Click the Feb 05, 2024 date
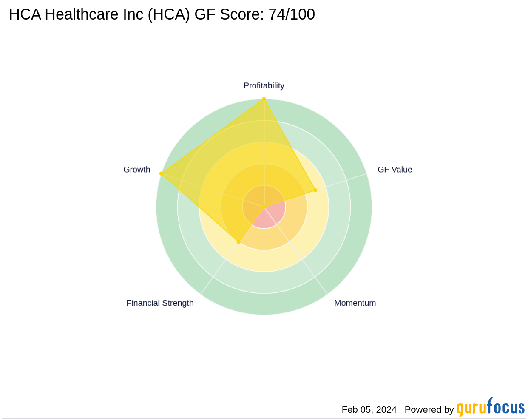The image size is (528, 420). (x=369, y=410)
